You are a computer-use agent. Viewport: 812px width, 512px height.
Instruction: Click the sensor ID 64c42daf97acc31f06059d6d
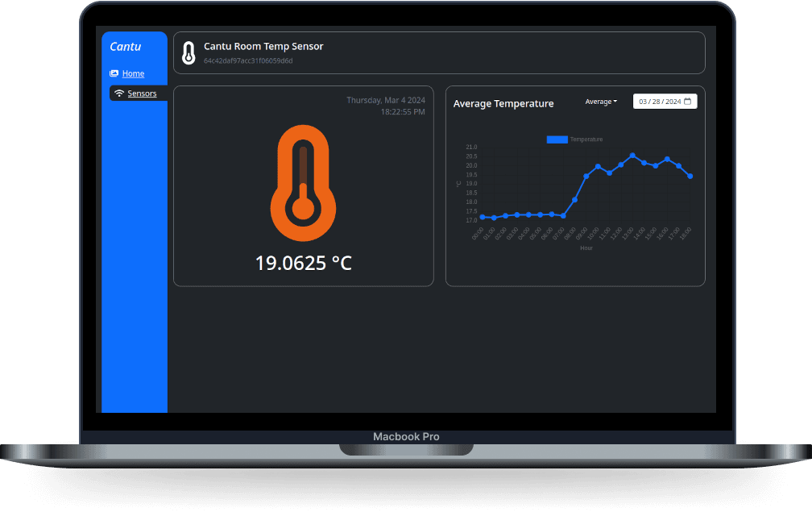point(248,61)
